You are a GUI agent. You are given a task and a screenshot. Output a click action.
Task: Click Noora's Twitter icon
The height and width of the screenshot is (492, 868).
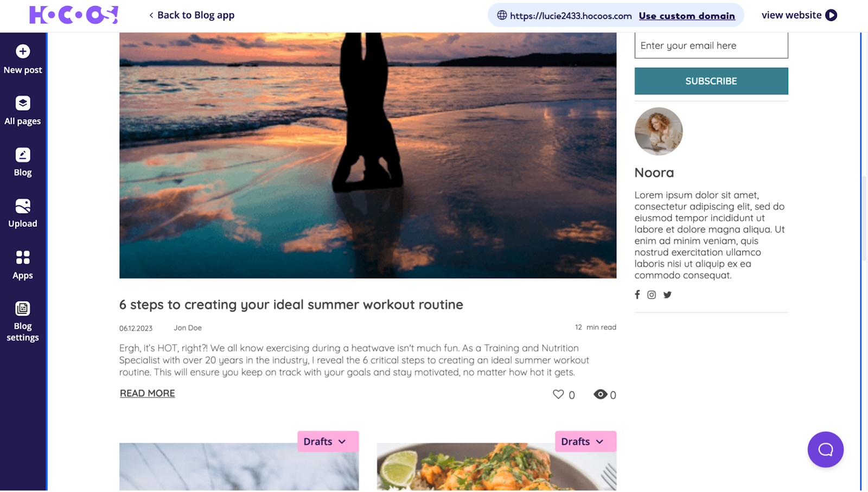tap(667, 295)
